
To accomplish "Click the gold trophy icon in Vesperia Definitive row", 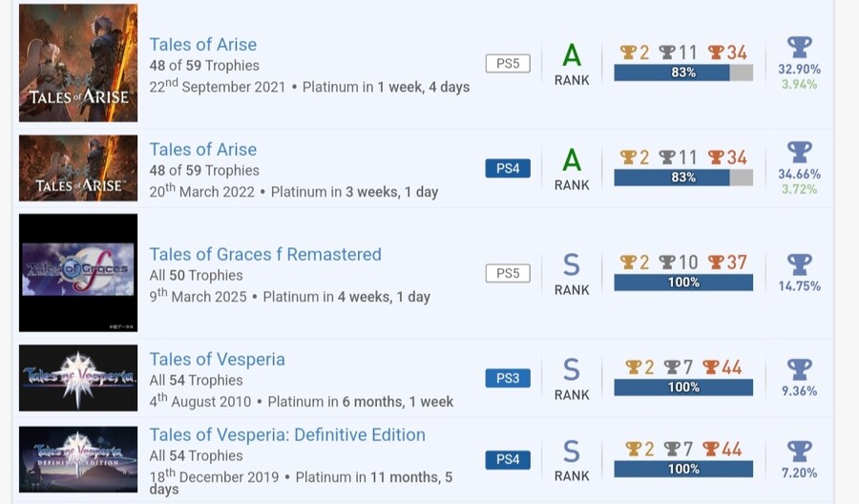I will click(x=634, y=448).
